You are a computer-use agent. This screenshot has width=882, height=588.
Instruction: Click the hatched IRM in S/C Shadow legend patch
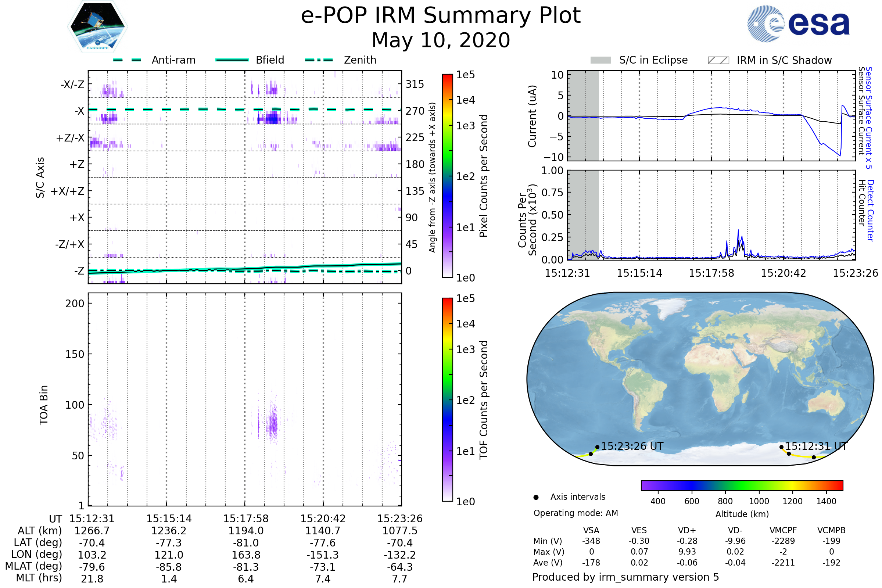click(718, 60)
